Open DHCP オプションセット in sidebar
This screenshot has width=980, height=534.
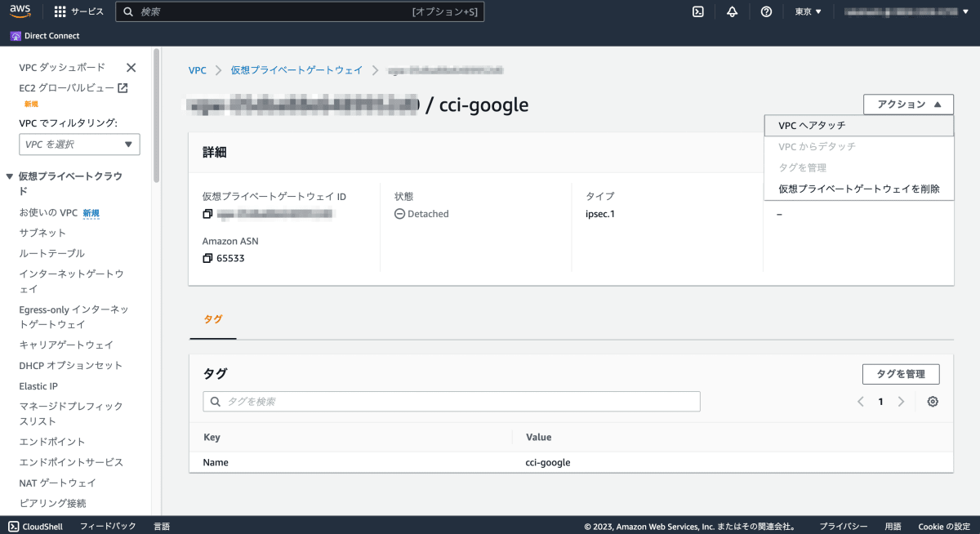coord(70,365)
